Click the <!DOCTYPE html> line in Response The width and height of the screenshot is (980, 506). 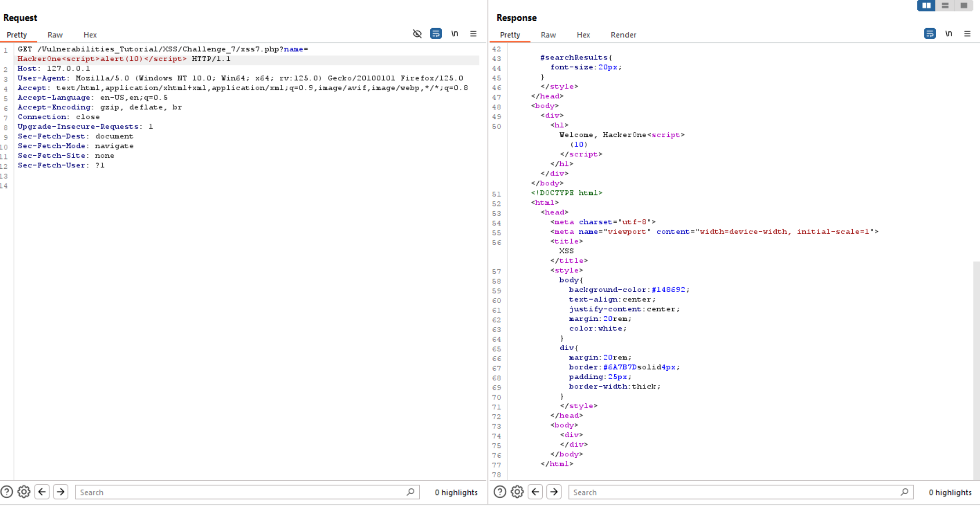pos(566,193)
